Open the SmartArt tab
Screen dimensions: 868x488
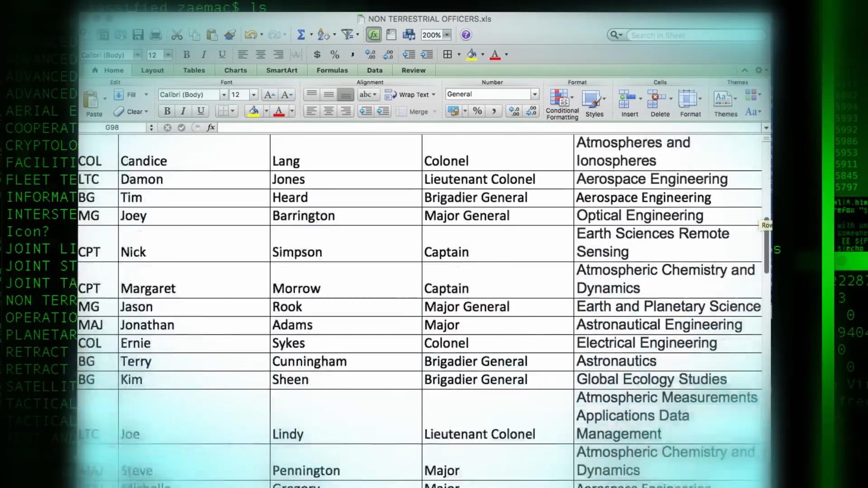[281, 70]
